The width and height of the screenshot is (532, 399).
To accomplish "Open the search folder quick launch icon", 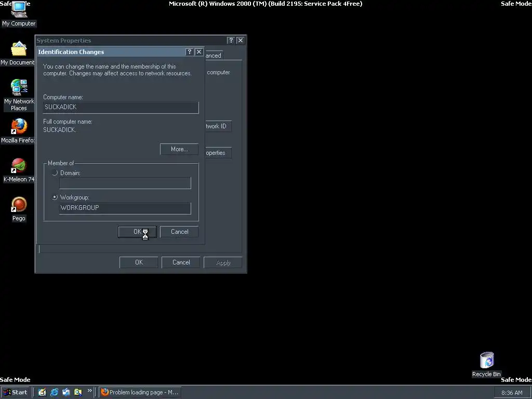I will click(x=78, y=392).
